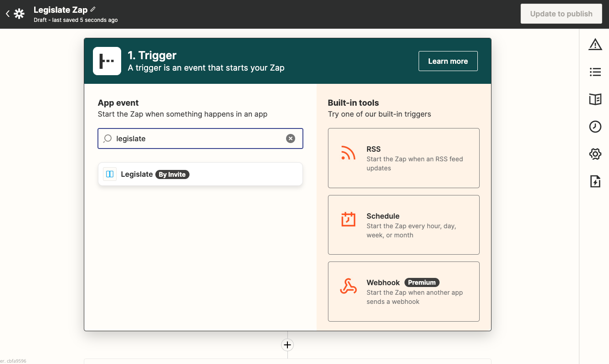Screen dimensions: 609x364
Task: Choose the RSS built-in trigger card
Action: [404, 158]
